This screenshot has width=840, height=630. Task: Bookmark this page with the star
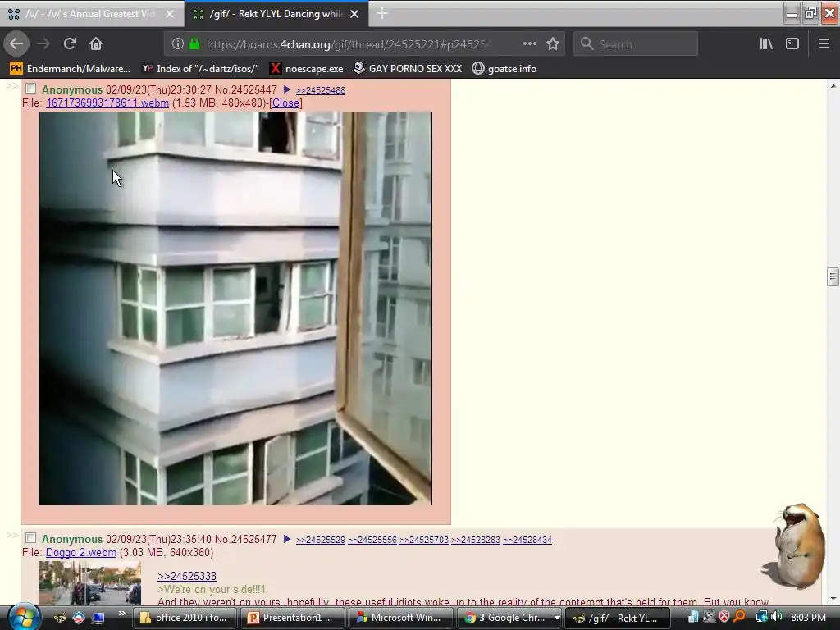tap(553, 44)
